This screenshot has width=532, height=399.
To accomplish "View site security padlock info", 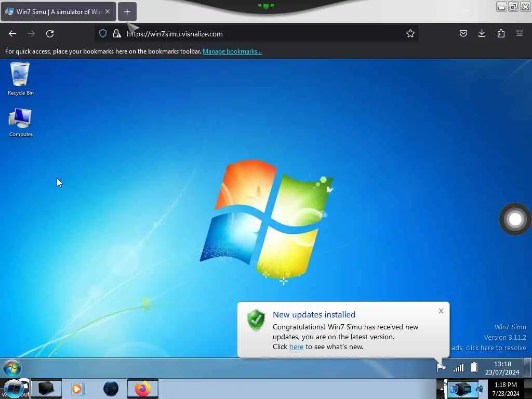I will pos(117,33).
